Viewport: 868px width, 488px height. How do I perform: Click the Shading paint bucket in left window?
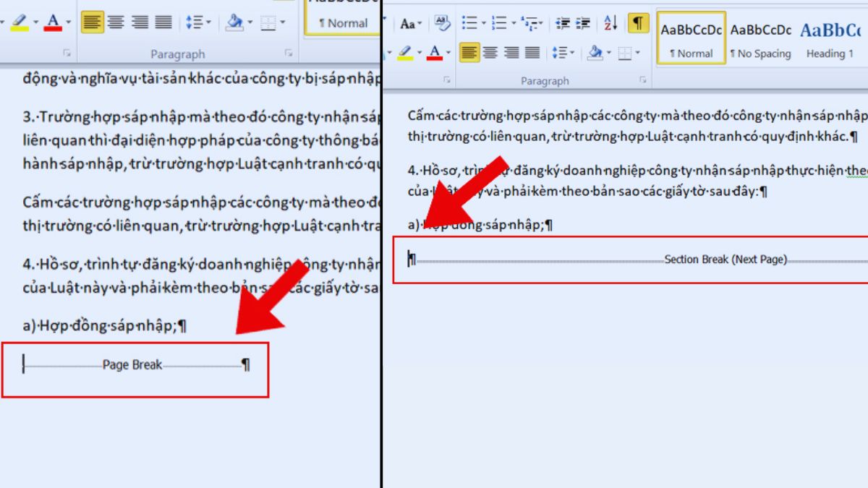(x=234, y=22)
